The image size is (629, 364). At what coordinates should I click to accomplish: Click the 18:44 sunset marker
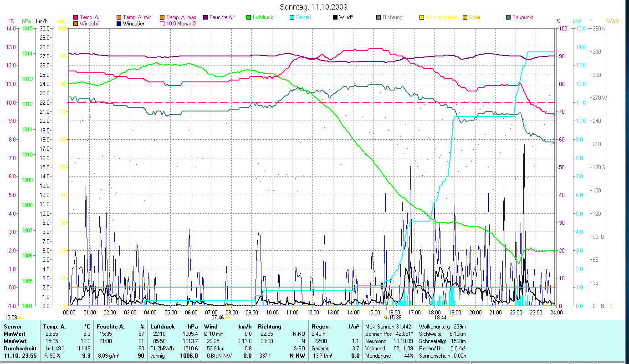point(450,318)
